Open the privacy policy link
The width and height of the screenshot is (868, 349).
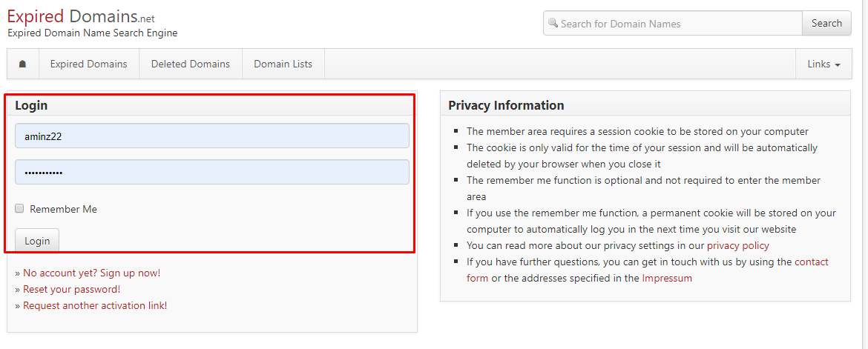(737, 245)
